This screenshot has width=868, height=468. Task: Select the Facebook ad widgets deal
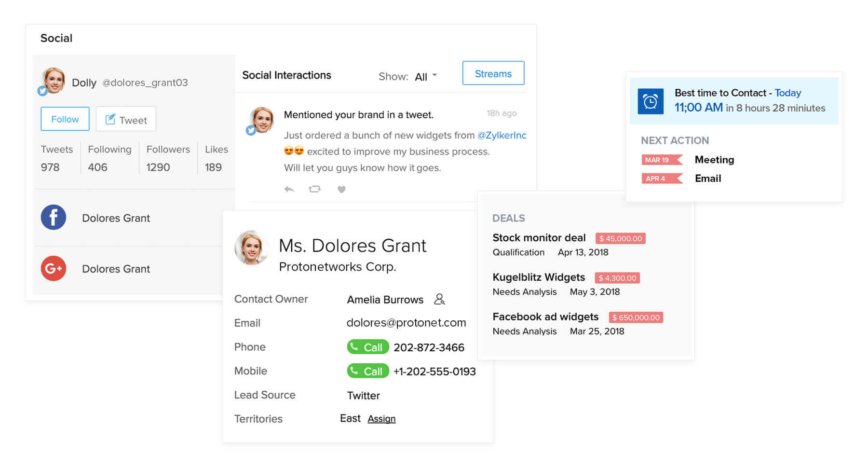pos(545,317)
